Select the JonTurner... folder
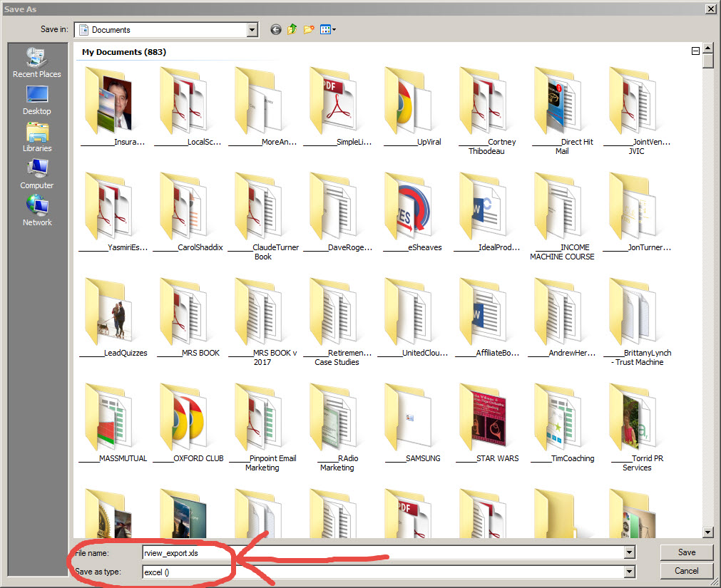The width and height of the screenshot is (721, 588). coord(637,212)
